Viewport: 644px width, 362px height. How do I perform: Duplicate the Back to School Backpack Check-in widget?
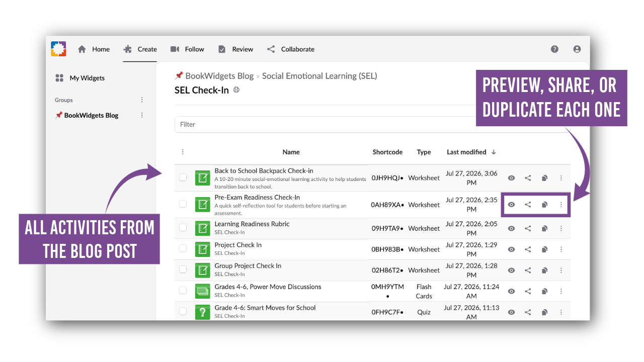point(544,178)
